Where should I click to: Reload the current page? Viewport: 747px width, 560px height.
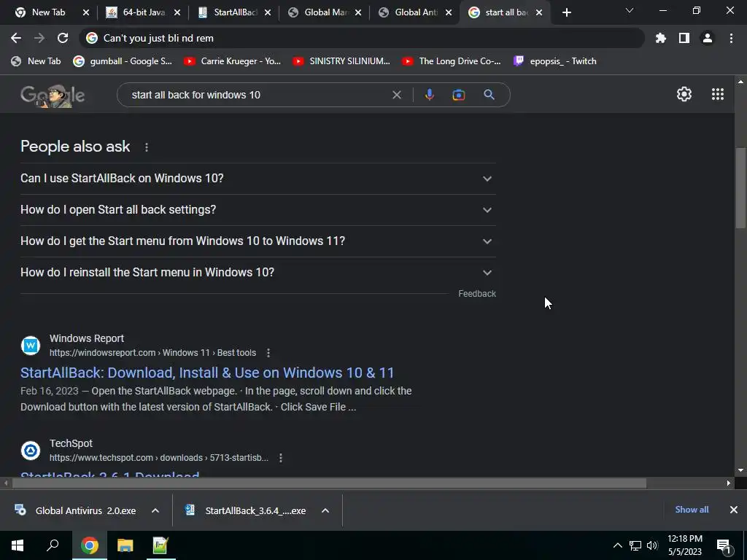[x=63, y=38]
